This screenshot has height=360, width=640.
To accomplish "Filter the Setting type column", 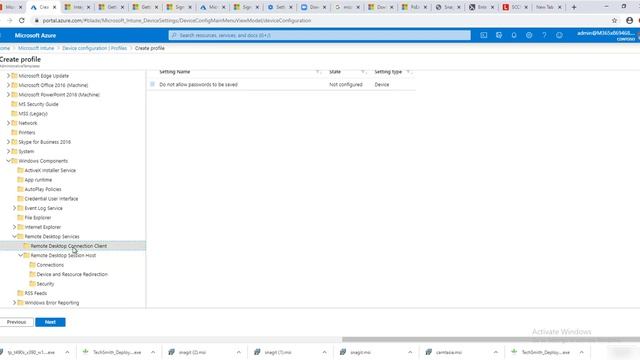I will pyautogui.click(x=408, y=72).
